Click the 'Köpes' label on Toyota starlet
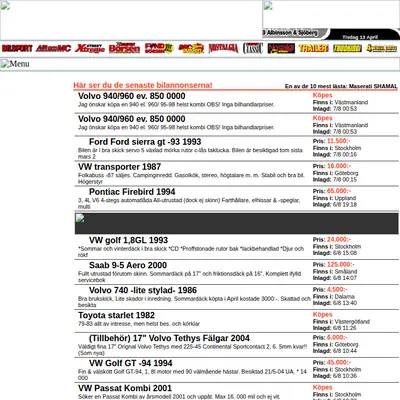This screenshot has height=400, width=400. [322, 314]
